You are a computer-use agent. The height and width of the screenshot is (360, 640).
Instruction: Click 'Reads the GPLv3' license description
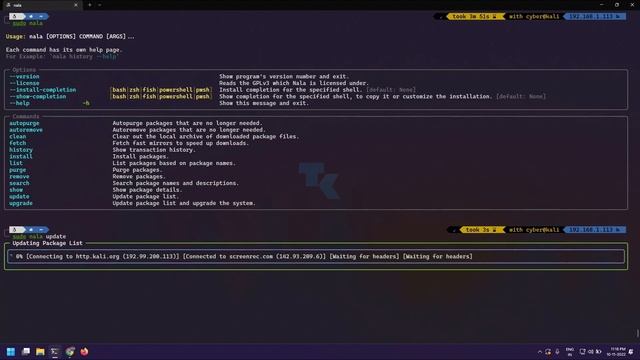294,83
